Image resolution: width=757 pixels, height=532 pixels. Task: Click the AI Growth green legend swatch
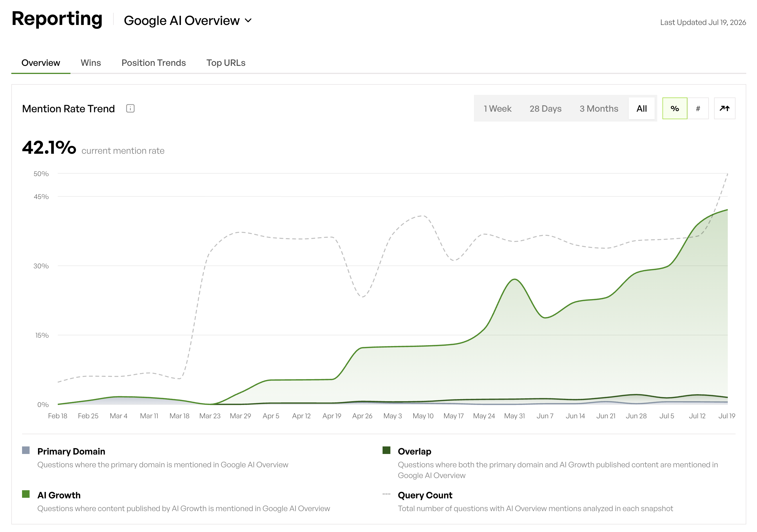(26, 494)
